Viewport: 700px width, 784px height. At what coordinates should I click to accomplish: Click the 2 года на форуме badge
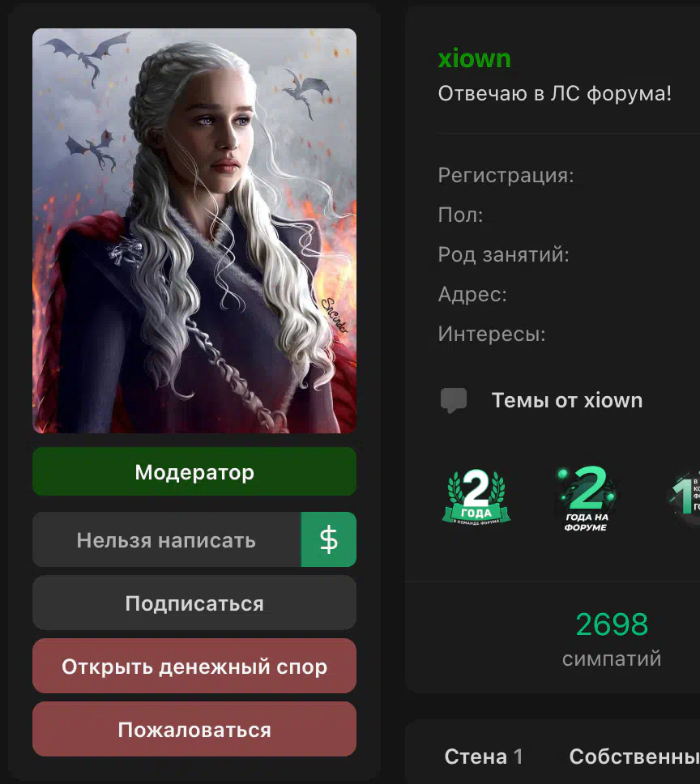pos(587,498)
